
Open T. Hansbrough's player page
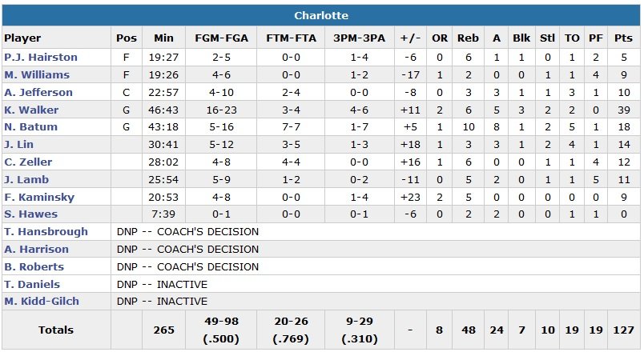point(44,232)
